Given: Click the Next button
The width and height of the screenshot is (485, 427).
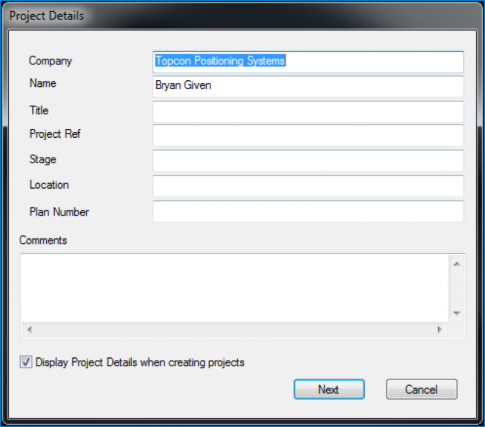Looking at the screenshot, I should click(x=329, y=389).
